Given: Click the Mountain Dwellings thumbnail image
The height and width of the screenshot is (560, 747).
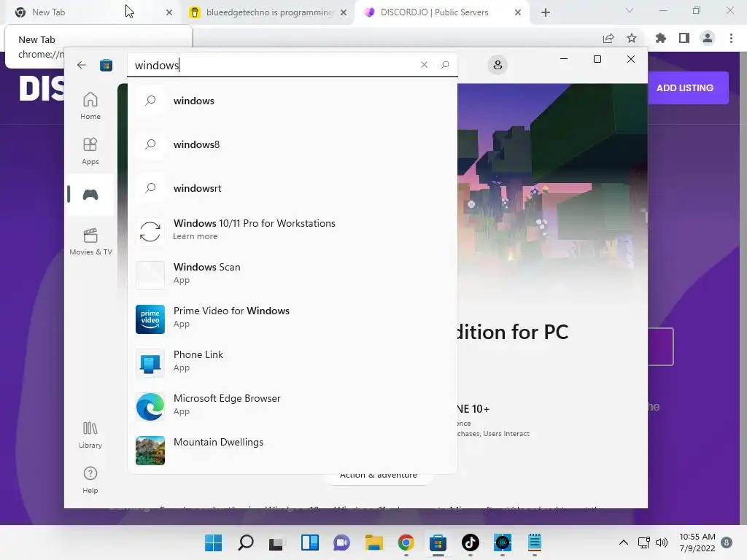Looking at the screenshot, I should pos(150,451).
